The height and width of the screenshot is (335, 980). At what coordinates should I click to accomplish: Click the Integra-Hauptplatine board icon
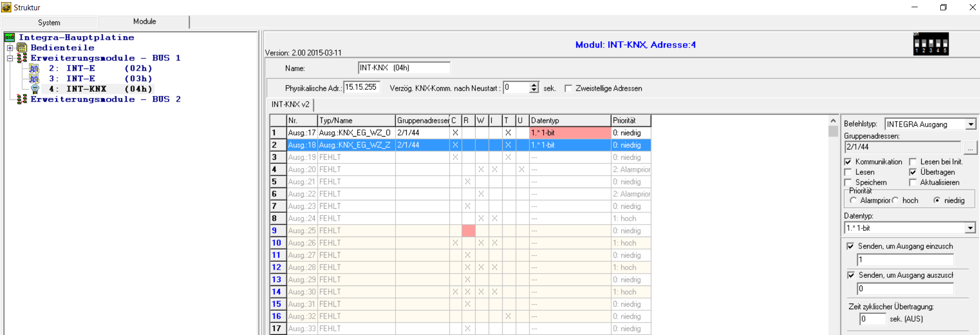[9, 37]
